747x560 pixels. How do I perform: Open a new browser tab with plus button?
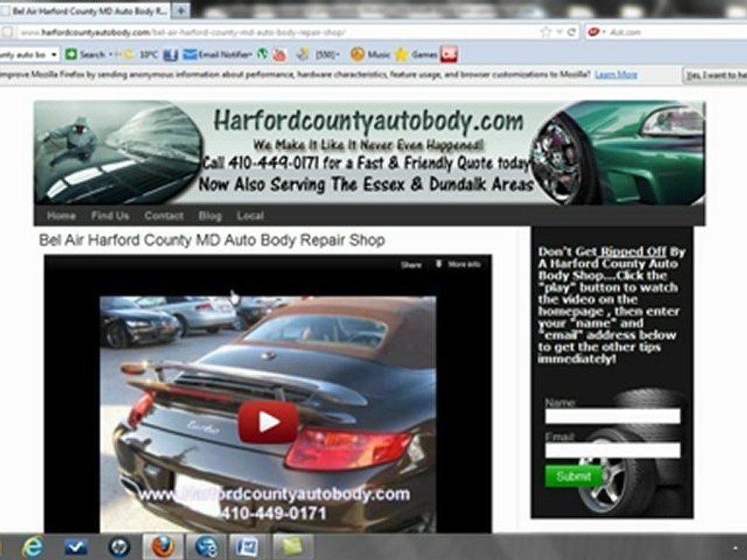click(x=181, y=10)
